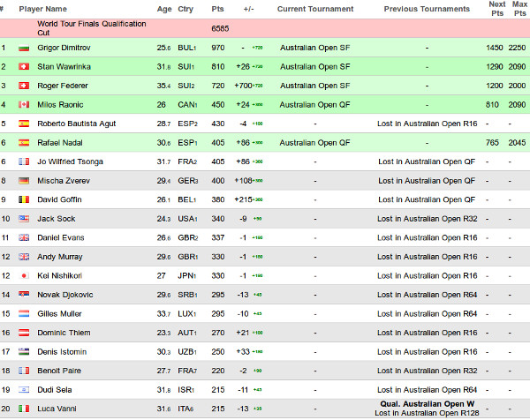This screenshot has height=420, width=530.
Task: Open Dominic Thiem's player link
Action: (x=62, y=332)
